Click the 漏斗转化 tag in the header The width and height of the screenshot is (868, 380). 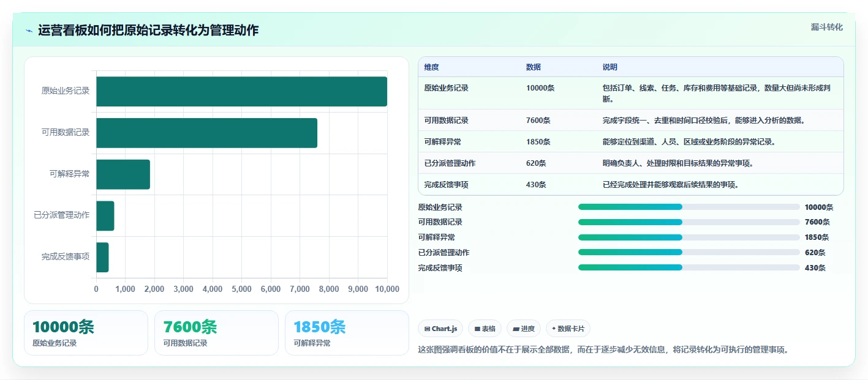[x=826, y=28]
